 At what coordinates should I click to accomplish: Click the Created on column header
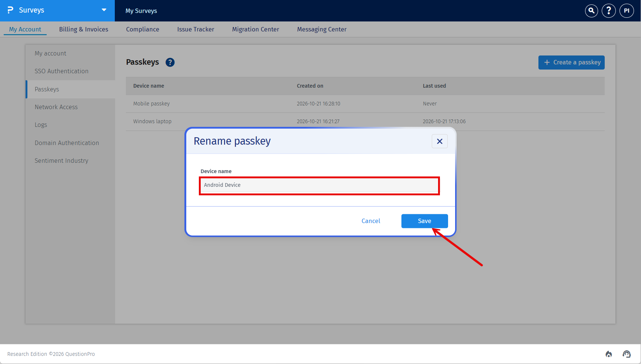[x=310, y=86]
